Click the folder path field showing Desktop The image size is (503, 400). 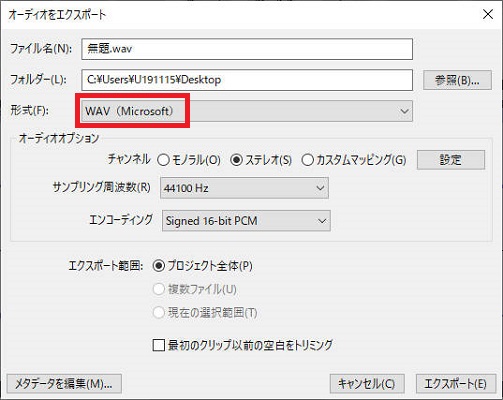[x=247, y=80]
